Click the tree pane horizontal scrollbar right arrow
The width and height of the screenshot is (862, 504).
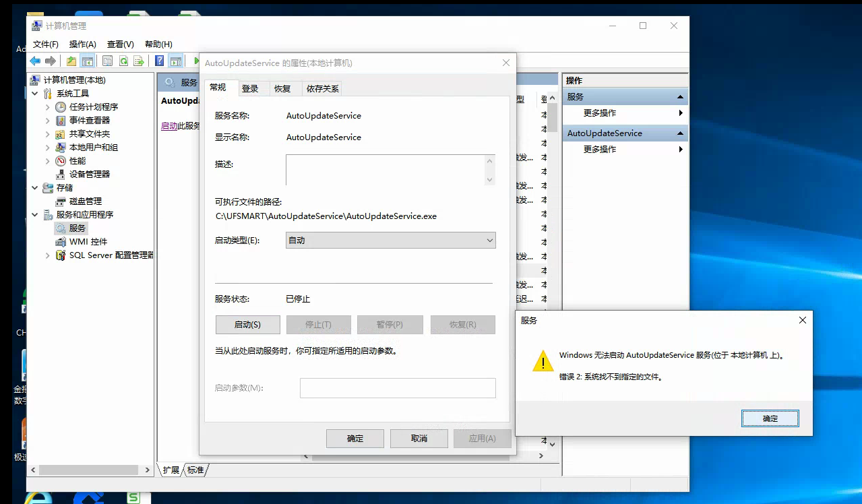pyautogui.click(x=148, y=470)
